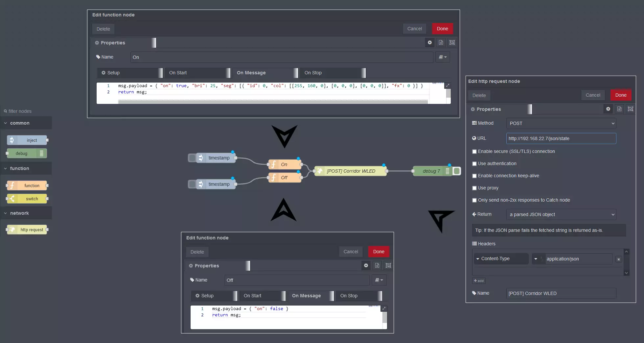Viewport: 644px width, 343px height.
Task: Open appearance icon in On function editor
Action: click(452, 42)
